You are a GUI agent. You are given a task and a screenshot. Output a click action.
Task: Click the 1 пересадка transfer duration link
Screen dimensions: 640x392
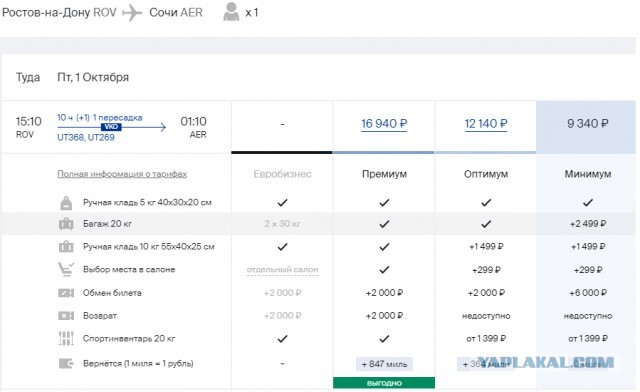100,118
